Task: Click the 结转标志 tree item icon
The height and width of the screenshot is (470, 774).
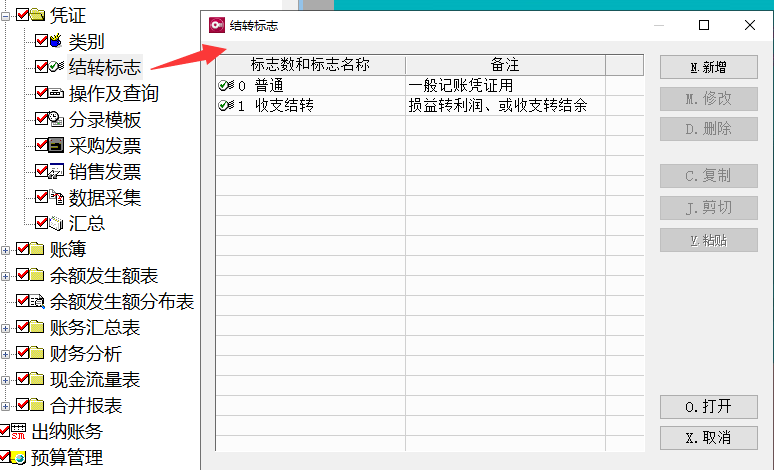Action: [56, 66]
